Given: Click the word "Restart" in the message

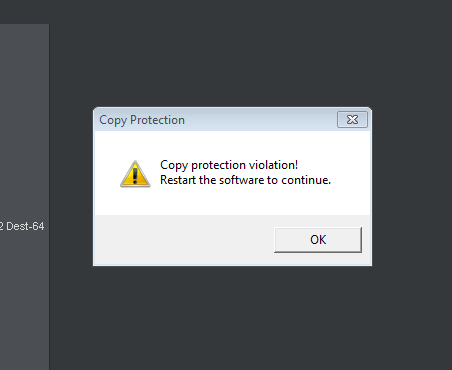Looking at the screenshot, I should pos(178,180).
